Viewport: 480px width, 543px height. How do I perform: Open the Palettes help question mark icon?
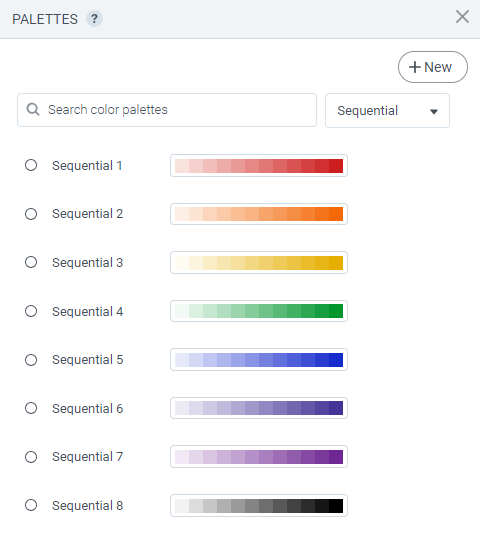[94, 19]
